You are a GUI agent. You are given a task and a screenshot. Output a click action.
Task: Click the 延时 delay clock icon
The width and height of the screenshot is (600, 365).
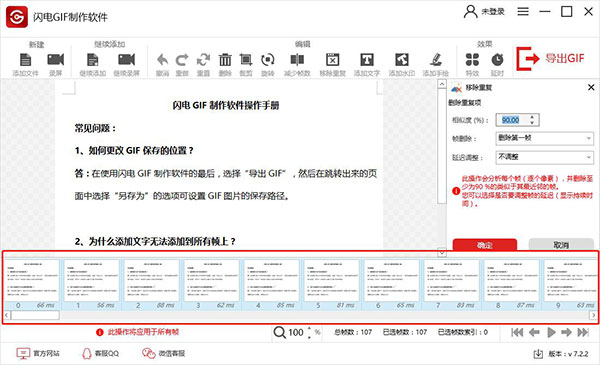(497, 60)
